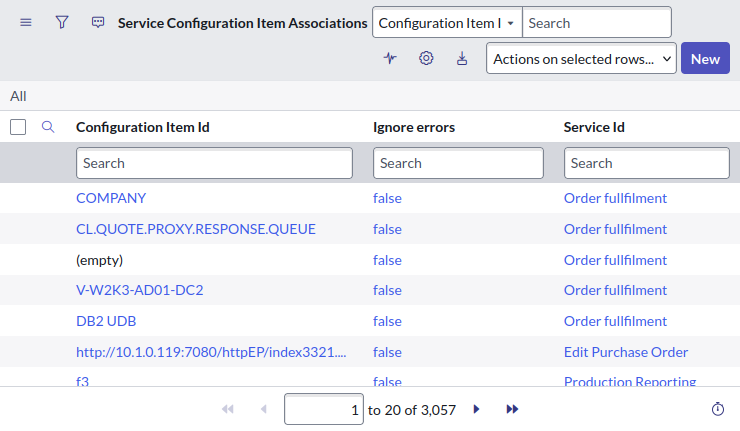Image resolution: width=740 pixels, height=431 pixels.
Task: Click the New button
Action: [705, 58]
